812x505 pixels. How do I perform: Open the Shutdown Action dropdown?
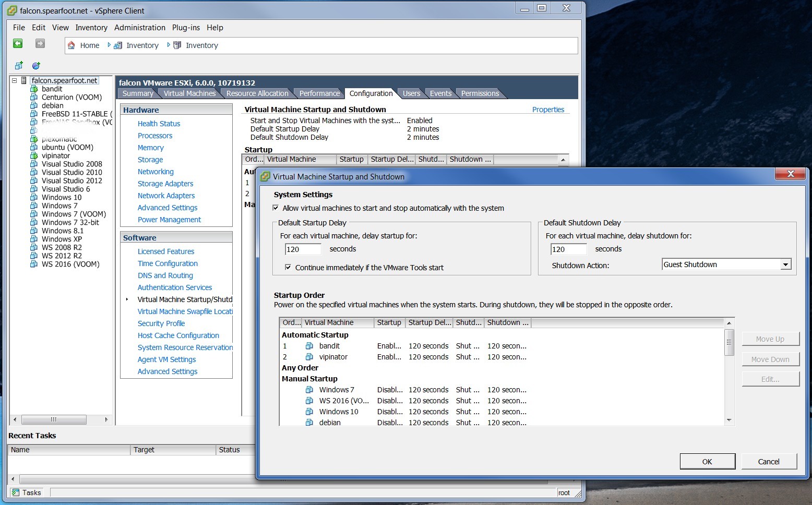pos(785,265)
